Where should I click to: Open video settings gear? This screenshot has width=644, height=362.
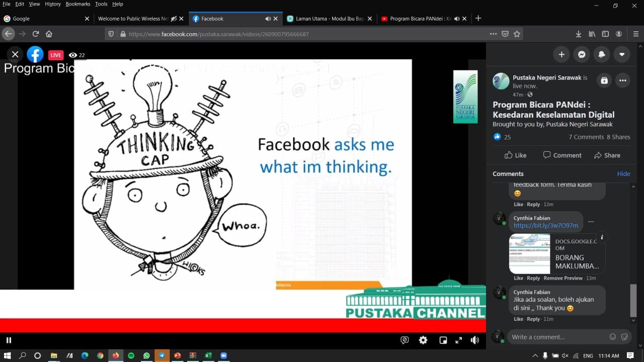423,340
